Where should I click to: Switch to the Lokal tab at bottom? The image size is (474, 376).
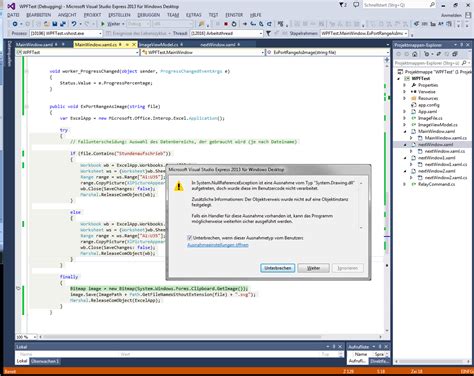(22, 361)
